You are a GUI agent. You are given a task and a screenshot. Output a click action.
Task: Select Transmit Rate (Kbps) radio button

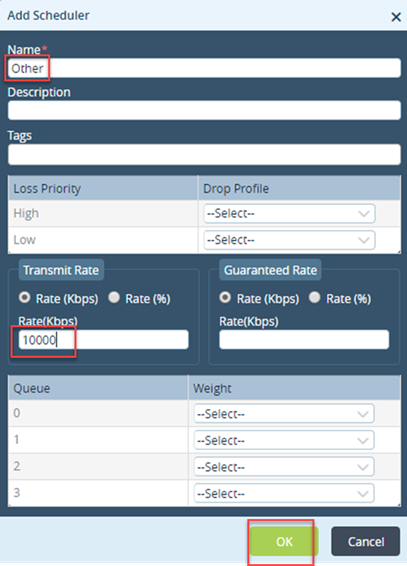tap(25, 298)
